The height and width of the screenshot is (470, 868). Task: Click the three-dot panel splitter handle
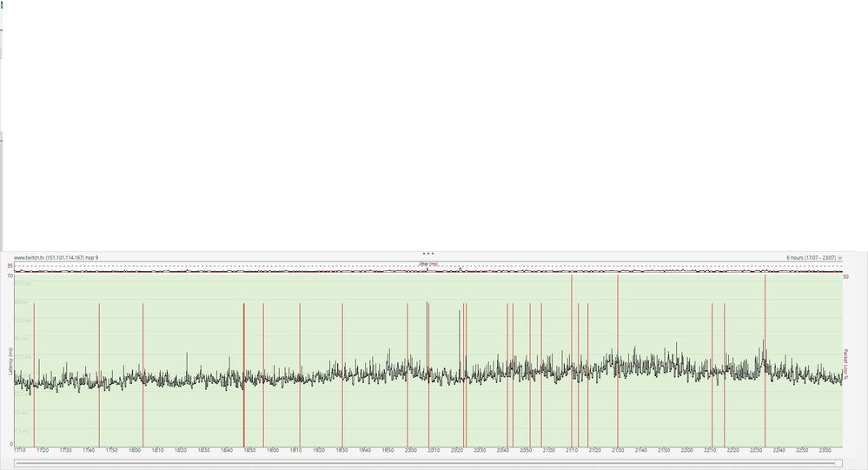click(x=427, y=254)
